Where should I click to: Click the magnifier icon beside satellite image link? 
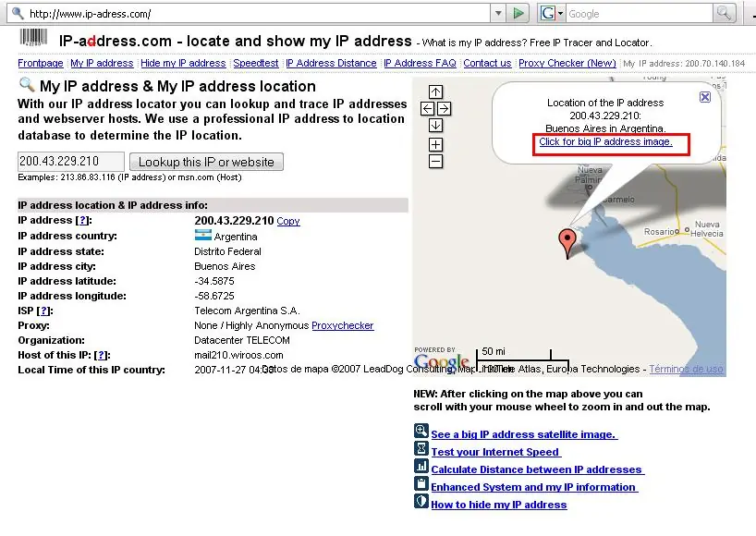[x=421, y=431]
